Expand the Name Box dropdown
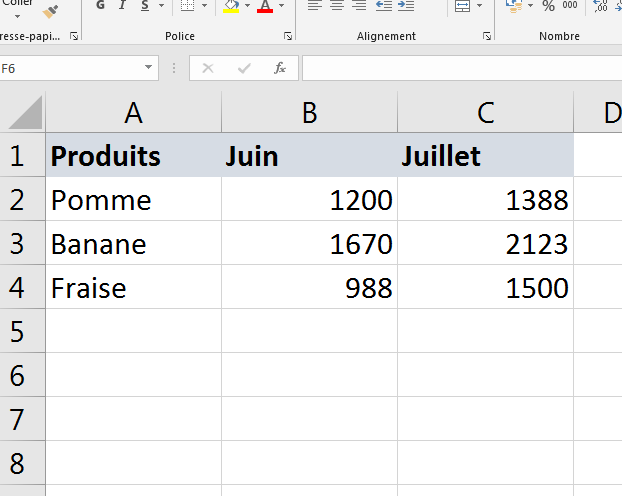This screenshot has height=496, width=622. point(149,68)
